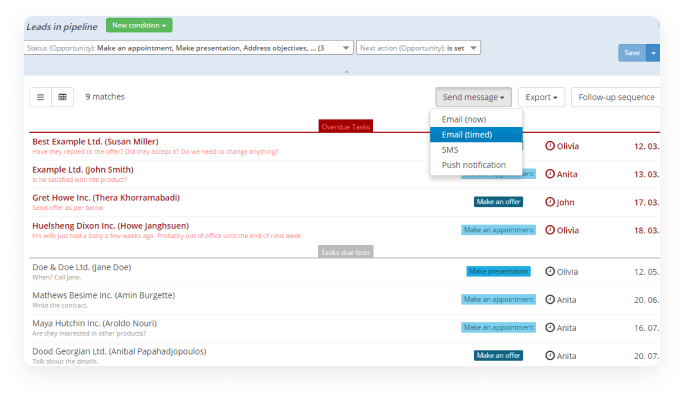Open the New condition dropdown
Screen dimensions: 684x398
139,25
